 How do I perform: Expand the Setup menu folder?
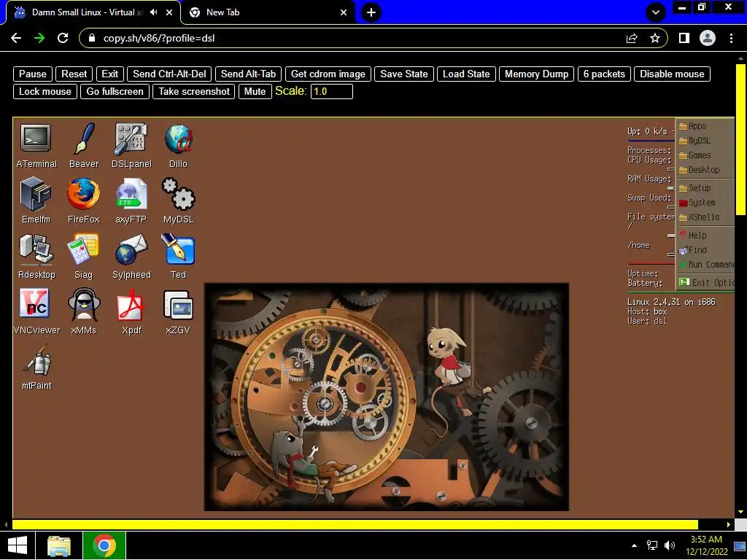point(705,188)
